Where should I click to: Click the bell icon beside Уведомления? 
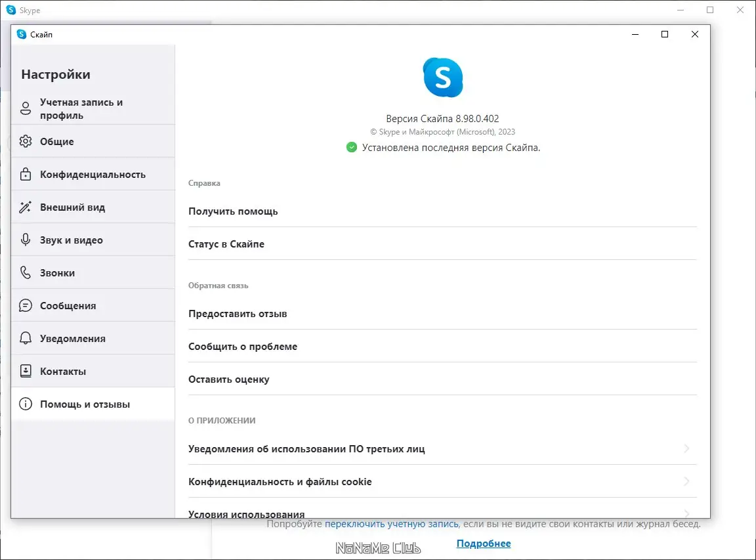pos(26,338)
